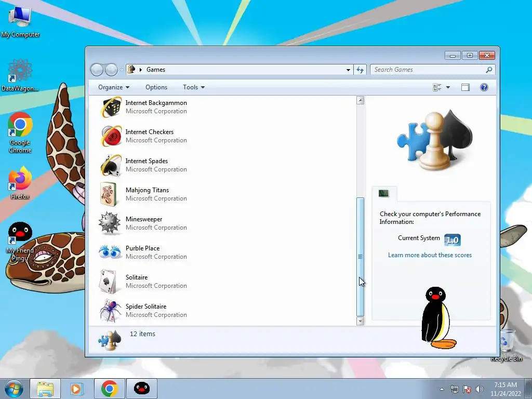Click the search magnifier icon

[x=489, y=70]
